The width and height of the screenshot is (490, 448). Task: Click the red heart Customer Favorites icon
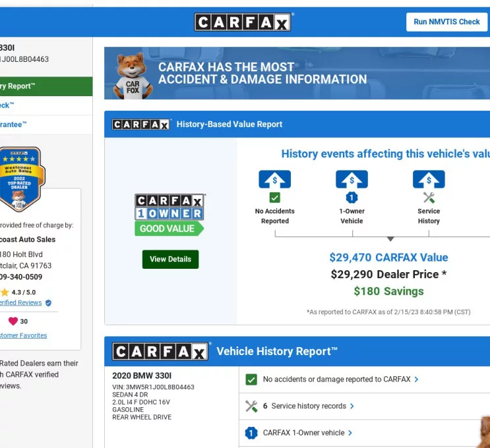pyautogui.click(x=13, y=322)
